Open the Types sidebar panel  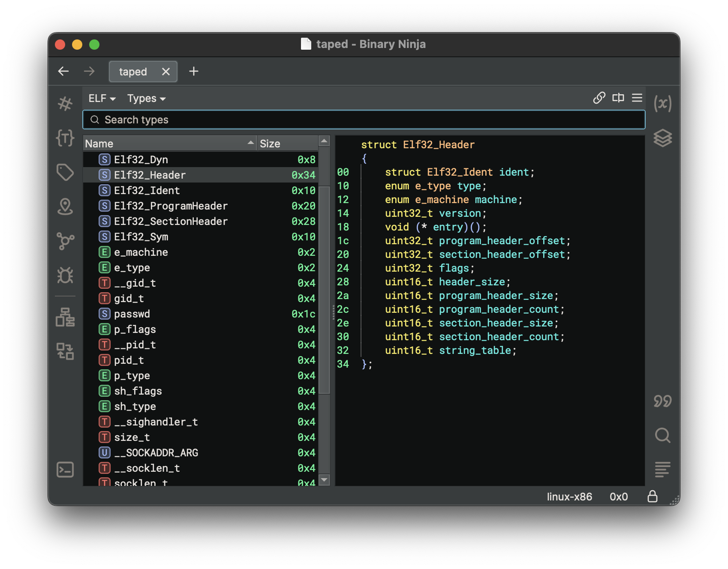click(65, 138)
